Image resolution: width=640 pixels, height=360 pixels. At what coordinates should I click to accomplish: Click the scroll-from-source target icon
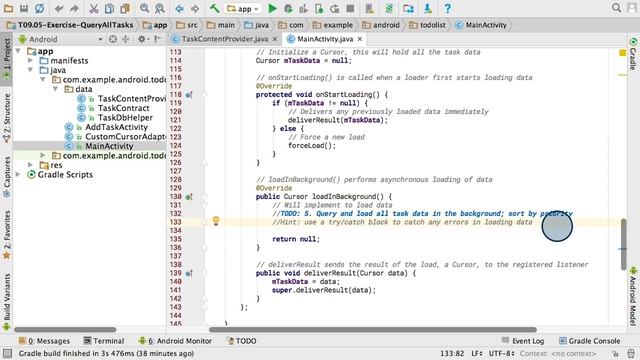[113, 39]
